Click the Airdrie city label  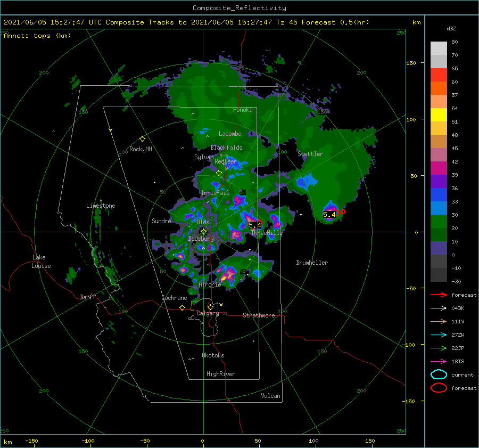point(210,284)
